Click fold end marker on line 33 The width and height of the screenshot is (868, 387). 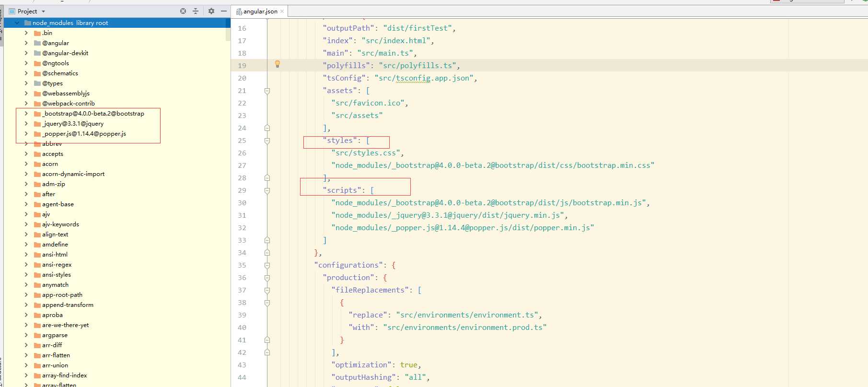pos(267,240)
